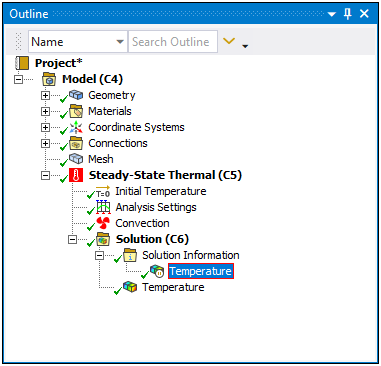Viewport: 381px width, 366px height.
Task: Open the Name filter dropdown
Action: [120, 42]
